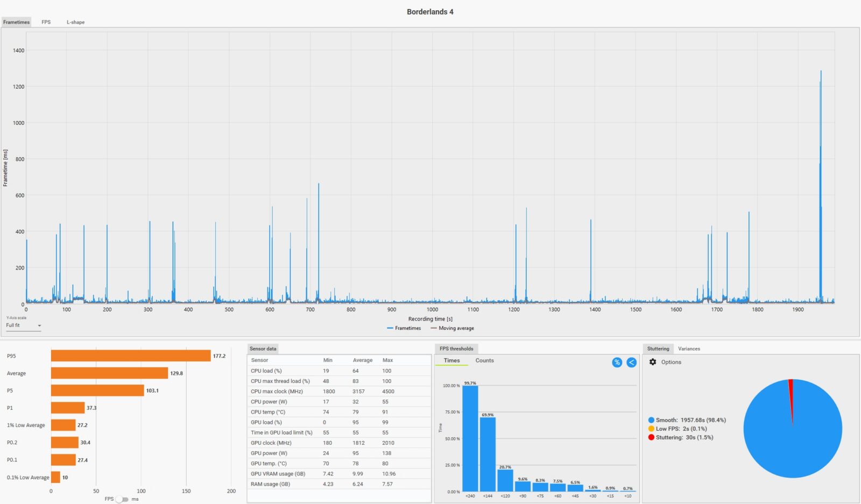Click the red Stuttering legend dot

(x=651, y=437)
